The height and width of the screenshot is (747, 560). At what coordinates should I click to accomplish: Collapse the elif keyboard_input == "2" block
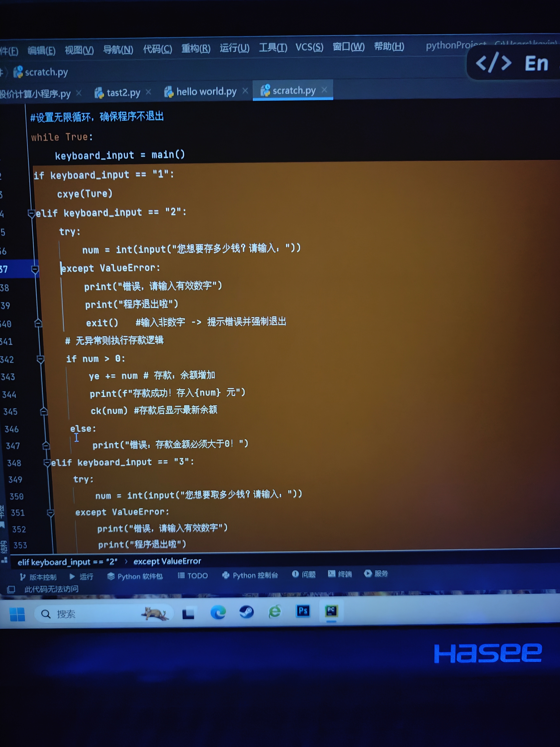(x=31, y=213)
